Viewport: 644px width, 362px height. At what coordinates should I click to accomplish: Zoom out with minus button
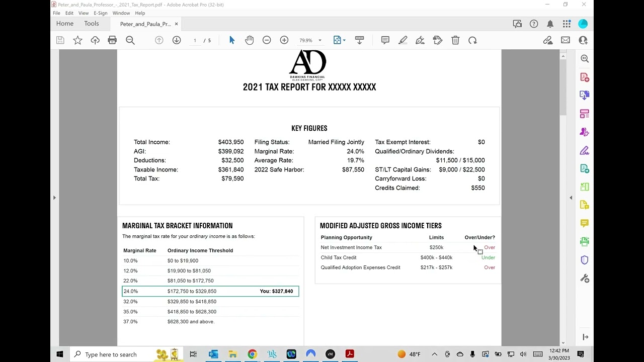(x=267, y=40)
